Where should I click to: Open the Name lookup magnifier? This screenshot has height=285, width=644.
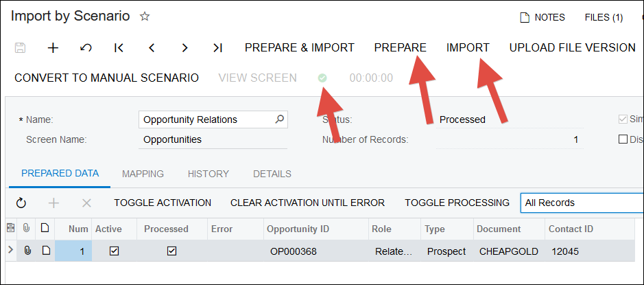[279, 119]
